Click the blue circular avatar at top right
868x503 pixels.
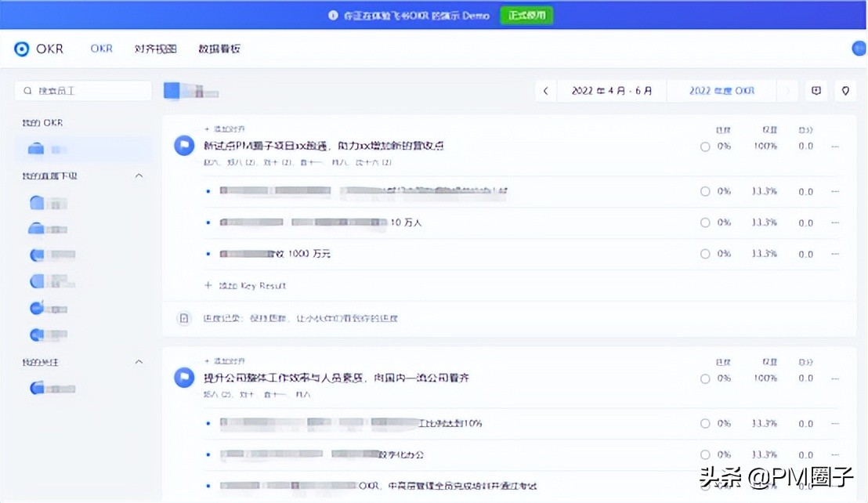[859, 48]
